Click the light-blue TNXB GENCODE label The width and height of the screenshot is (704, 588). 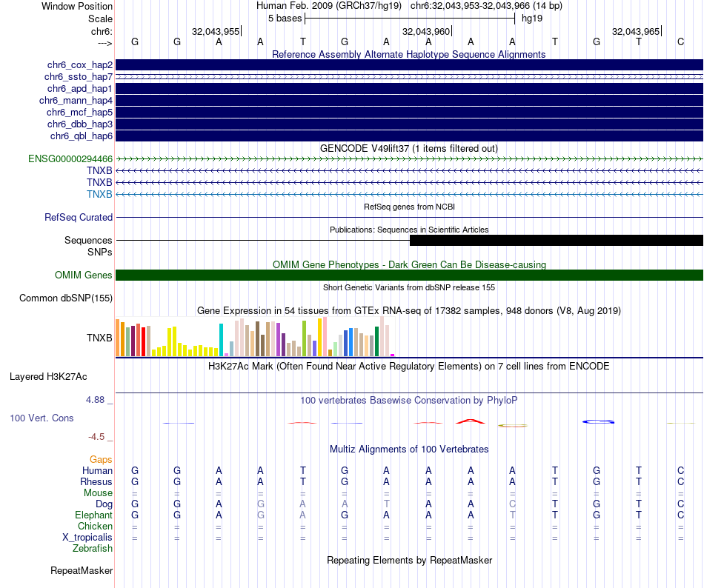pos(99,194)
